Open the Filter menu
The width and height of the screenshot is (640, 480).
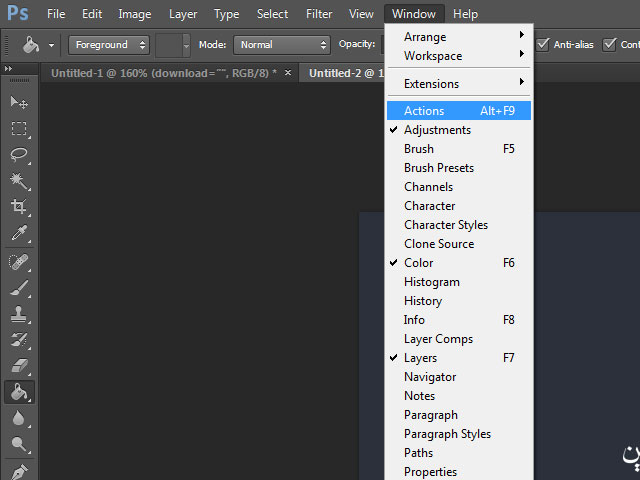(x=319, y=14)
